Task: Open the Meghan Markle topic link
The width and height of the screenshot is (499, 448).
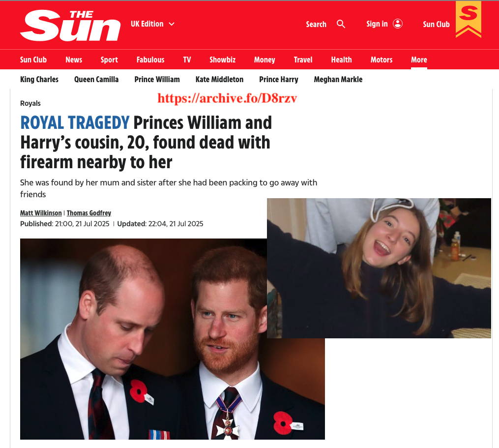Action: point(338,80)
